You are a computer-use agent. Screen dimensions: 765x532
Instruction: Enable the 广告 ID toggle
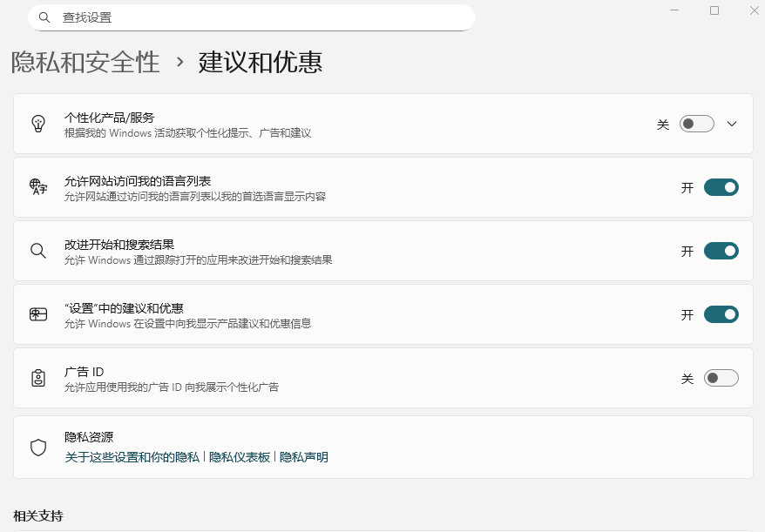pyautogui.click(x=721, y=378)
